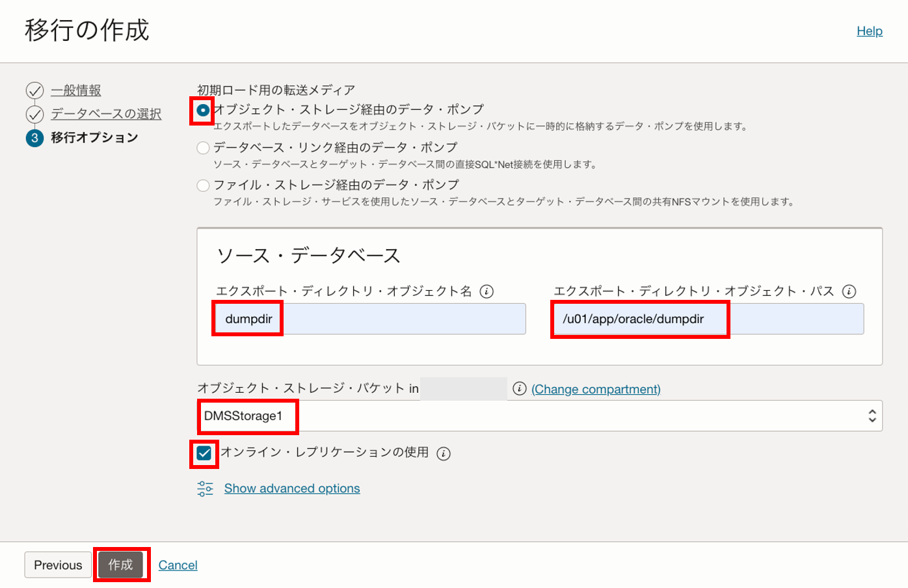908x588 pixels.
Task: Click the dumpdir input field
Action: pos(358,319)
